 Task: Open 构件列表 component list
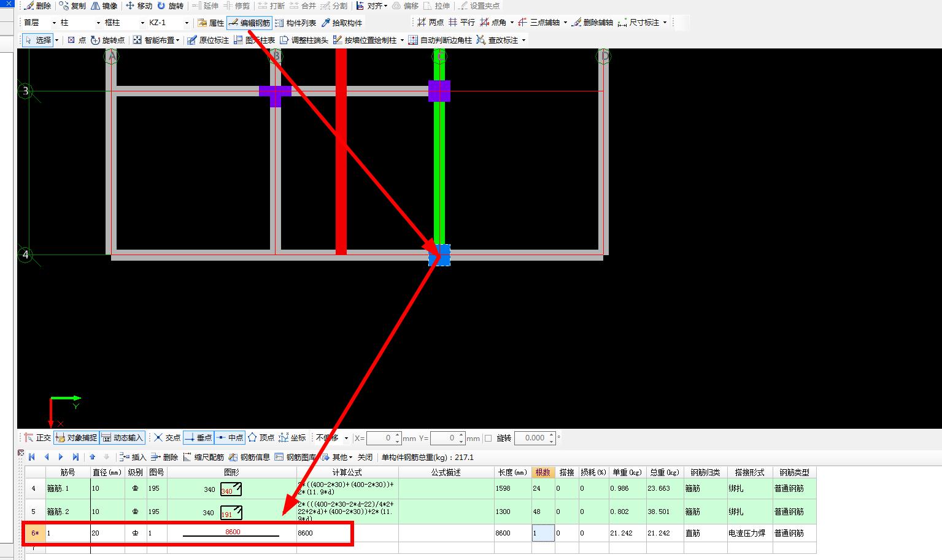[295, 23]
